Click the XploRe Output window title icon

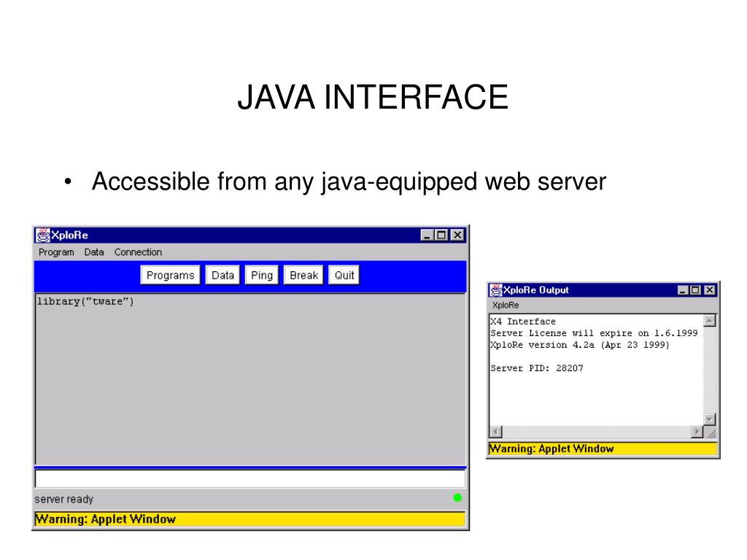[x=496, y=290]
